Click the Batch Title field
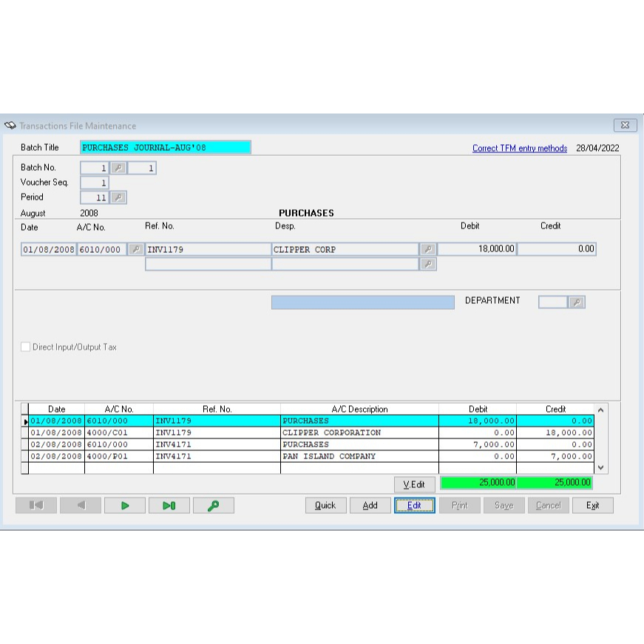Screen dimensions: 644x644 pos(165,147)
